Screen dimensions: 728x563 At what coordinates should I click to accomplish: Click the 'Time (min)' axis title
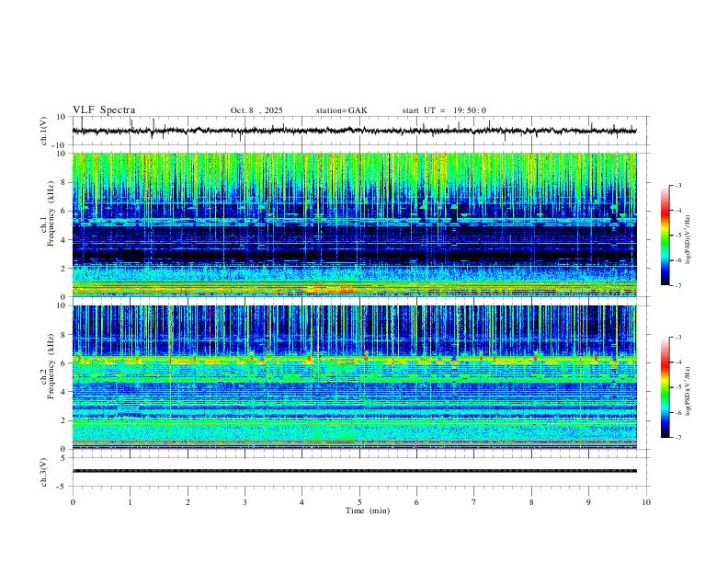click(368, 511)
